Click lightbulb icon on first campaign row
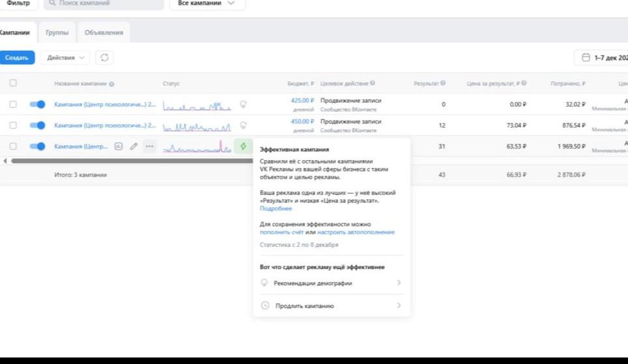The height and width of the screenshot is (364, 628). click(244, 104)
